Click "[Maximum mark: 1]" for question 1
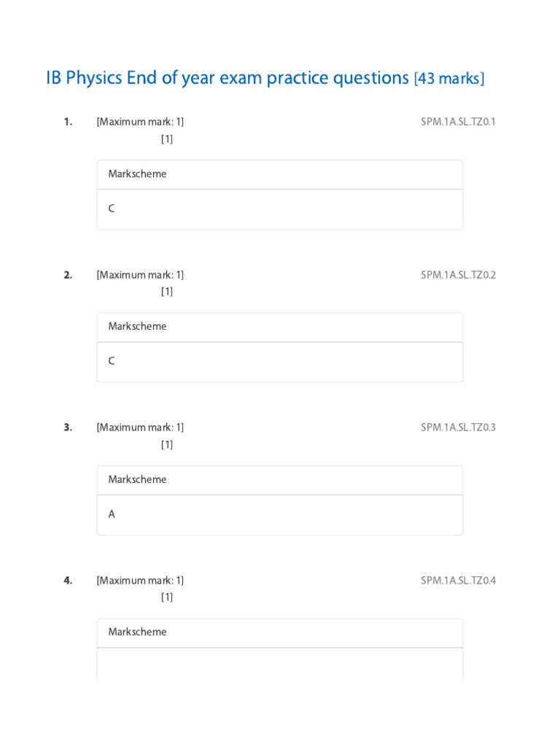The image size is (560, 747). pyautogui.click(x=140, y=122)
